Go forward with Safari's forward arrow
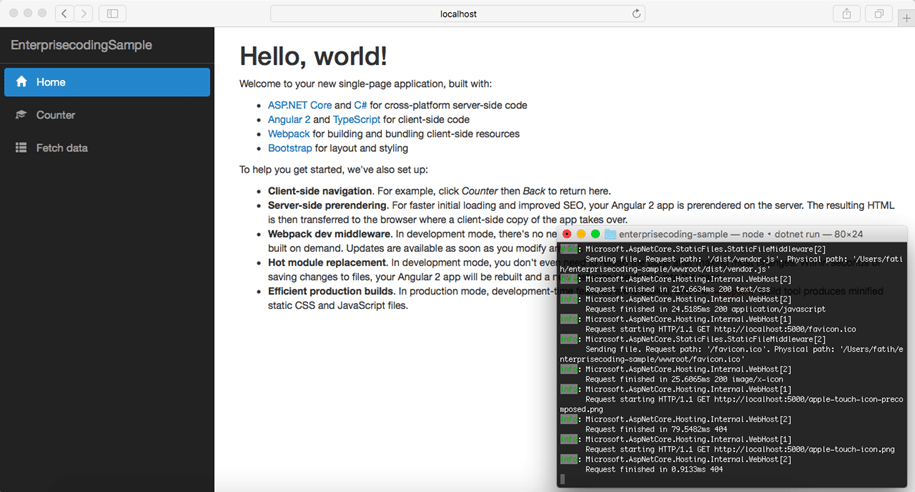915x492 pixels. (83, 13)
